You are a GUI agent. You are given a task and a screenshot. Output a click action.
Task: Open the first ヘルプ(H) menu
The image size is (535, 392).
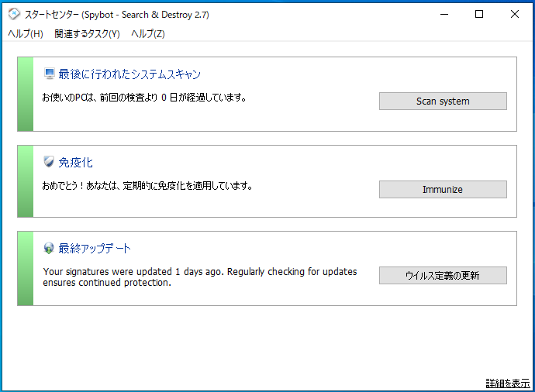26,34
